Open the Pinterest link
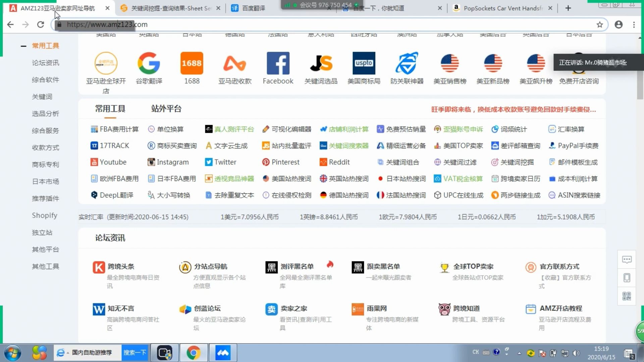This screenshot has height=362, width=644. click(x=280, y=162)
